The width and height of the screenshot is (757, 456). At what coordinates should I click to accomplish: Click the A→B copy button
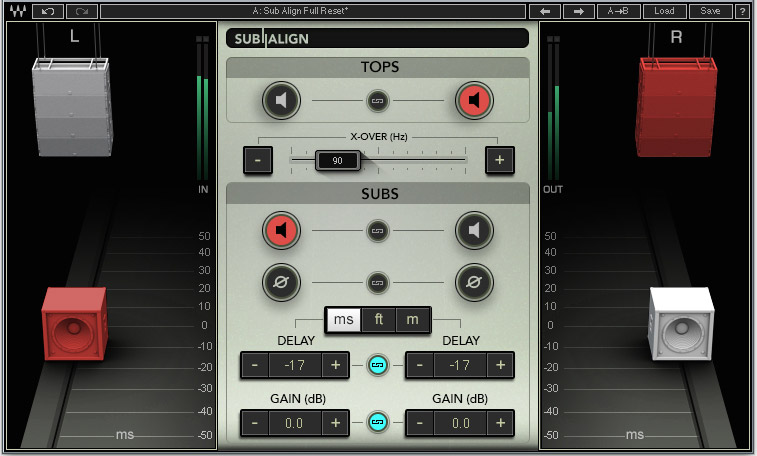click(619, 11)
